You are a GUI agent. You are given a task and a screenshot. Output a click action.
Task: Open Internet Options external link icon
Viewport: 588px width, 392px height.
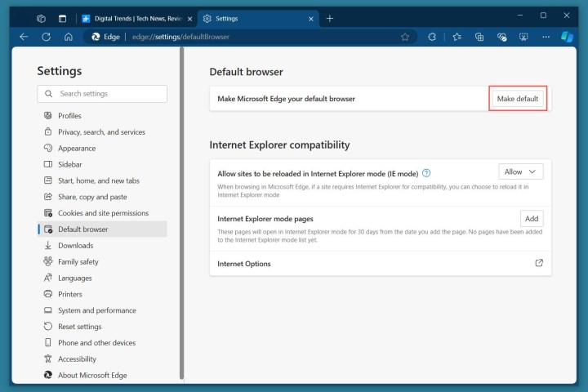coord(538,263)
